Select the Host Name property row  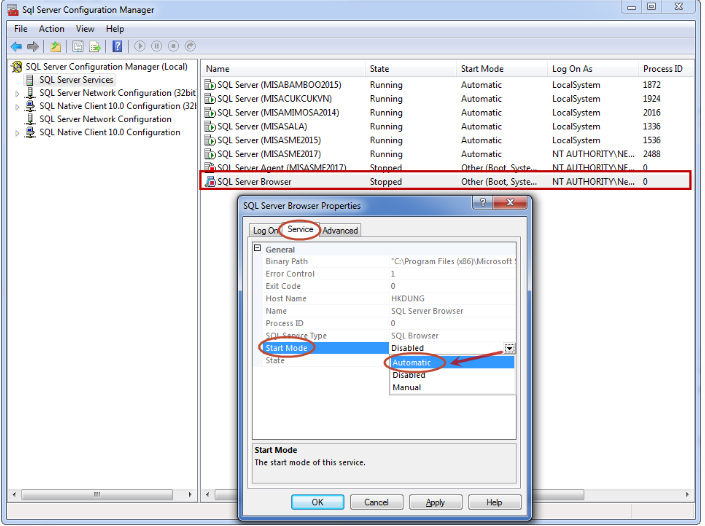389,299
